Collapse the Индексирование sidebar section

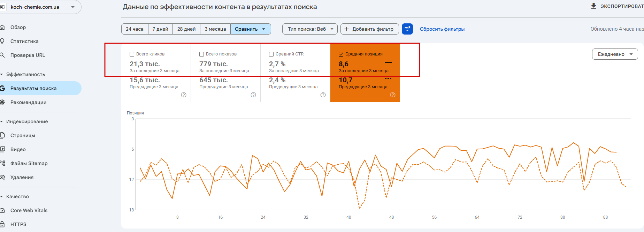click(2, 121)
